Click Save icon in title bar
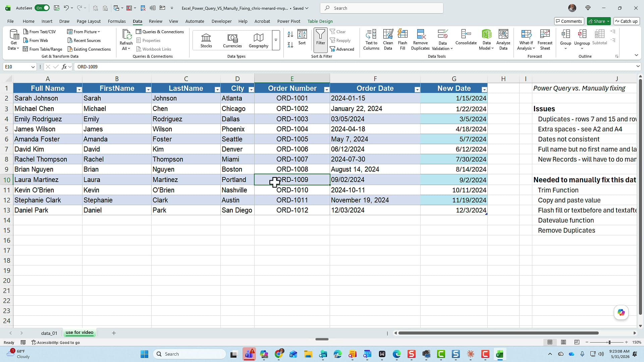 pos(57,8)
